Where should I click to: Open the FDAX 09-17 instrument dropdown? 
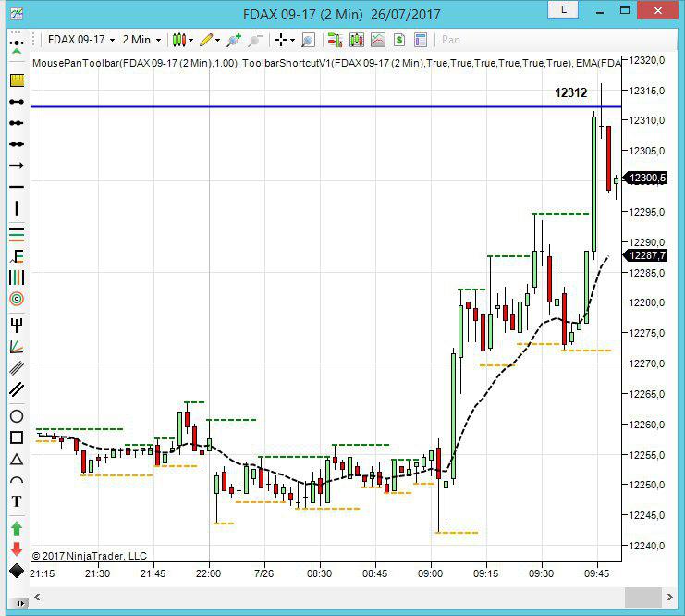[x=81, y=40]
